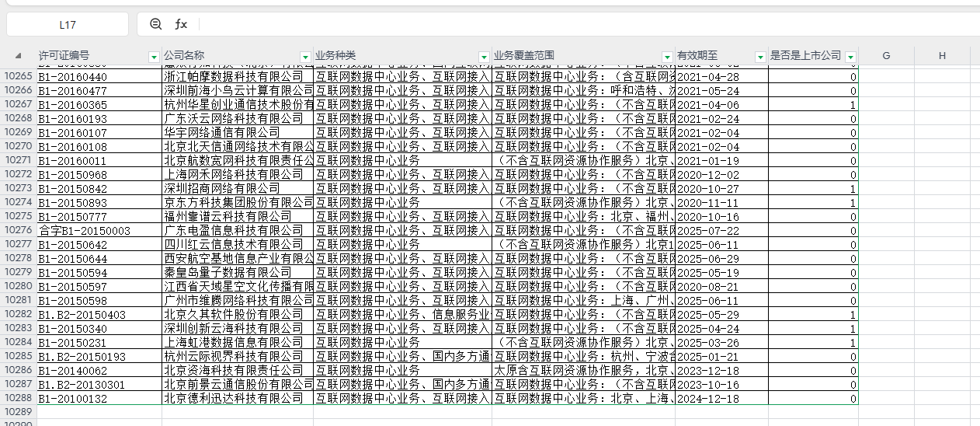This screenshot has width=980, height=426.
Task: Click date cell 2025-03-26
Action: click(721, 343)
